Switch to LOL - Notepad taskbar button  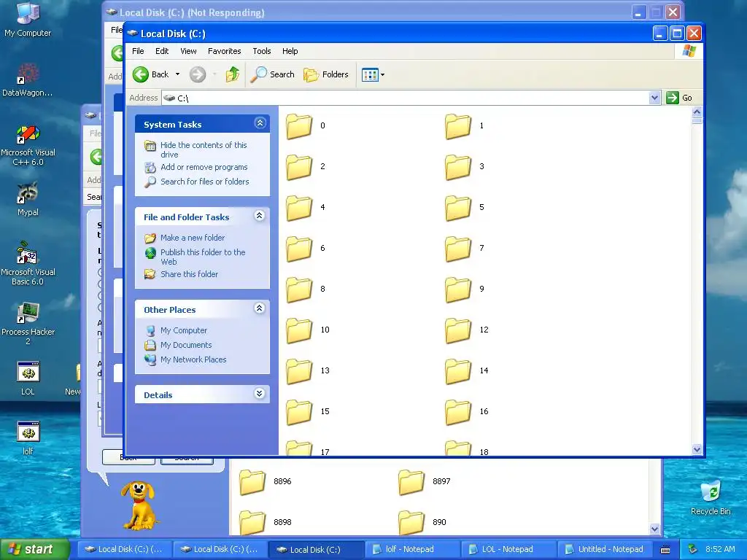tap(508, 549)
